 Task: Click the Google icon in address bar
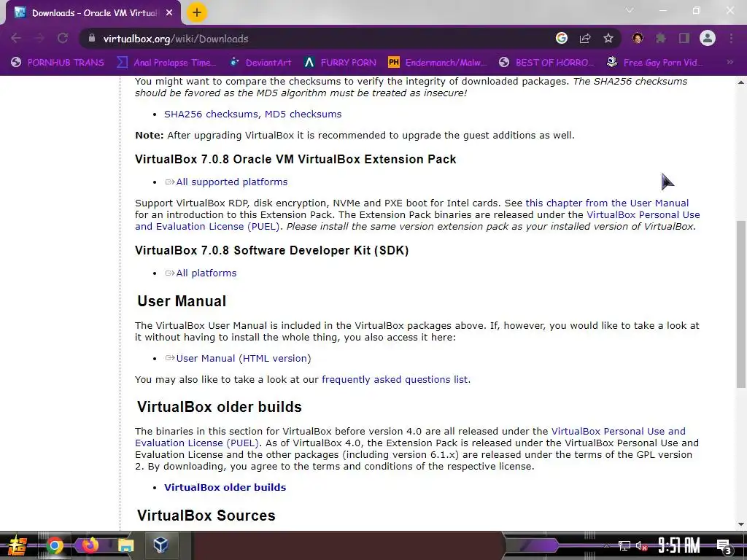click(562, 38)
